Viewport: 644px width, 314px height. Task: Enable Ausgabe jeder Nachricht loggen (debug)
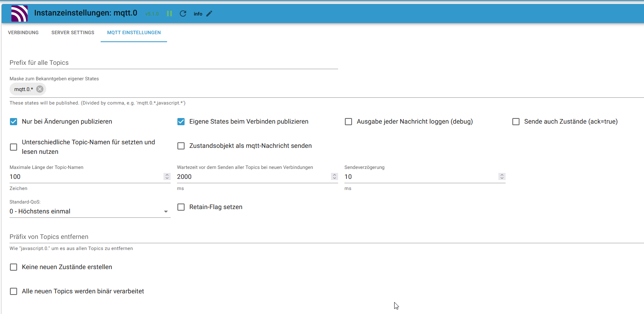click(348, 122)
